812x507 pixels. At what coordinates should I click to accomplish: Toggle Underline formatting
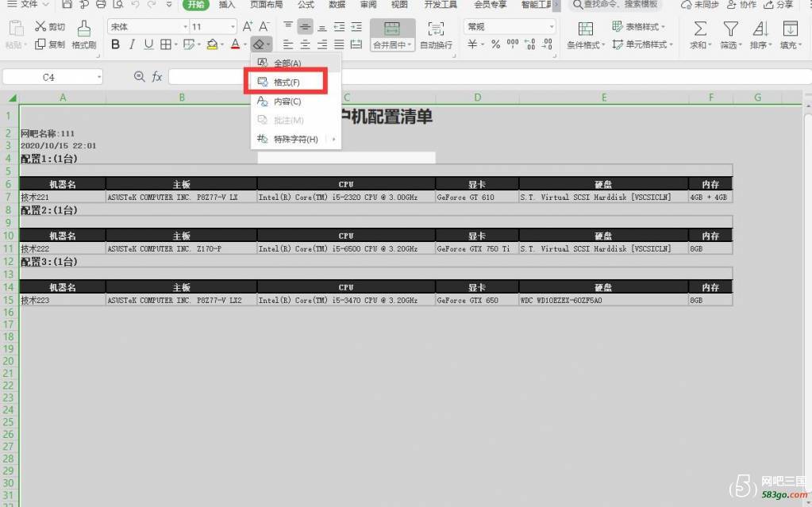coord(148,44)
